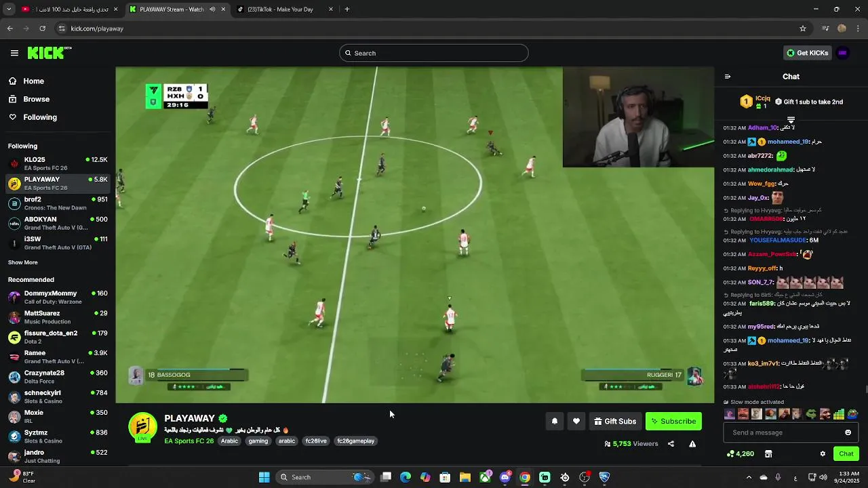The image size is (868, 488).
Task: Click the green Subscribe button
Action: tap(673, 421)
